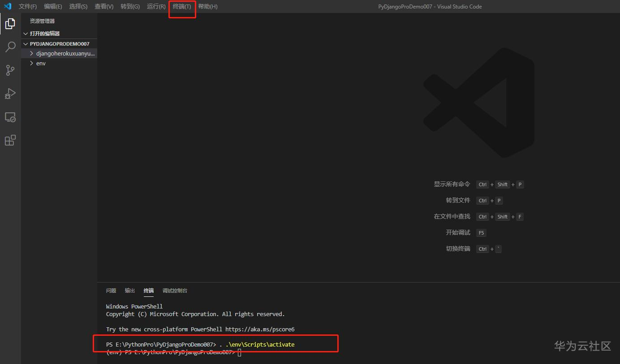Open the Extensions view icon

click(x=10, y=141)
